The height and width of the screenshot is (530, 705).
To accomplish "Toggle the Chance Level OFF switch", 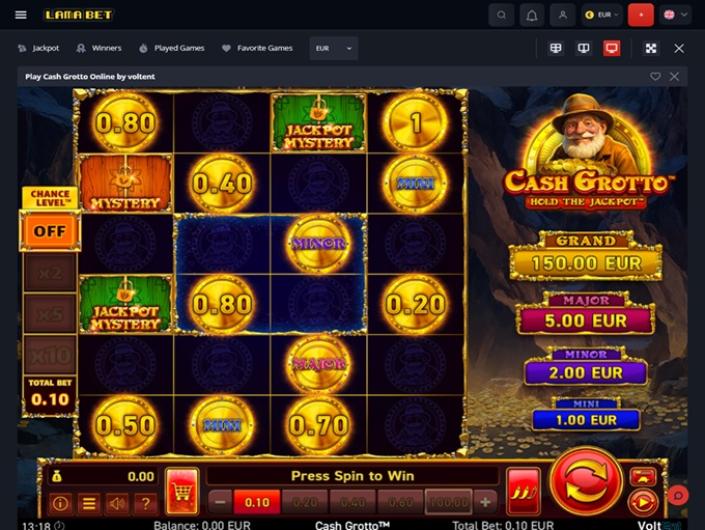I will point(50,231).
